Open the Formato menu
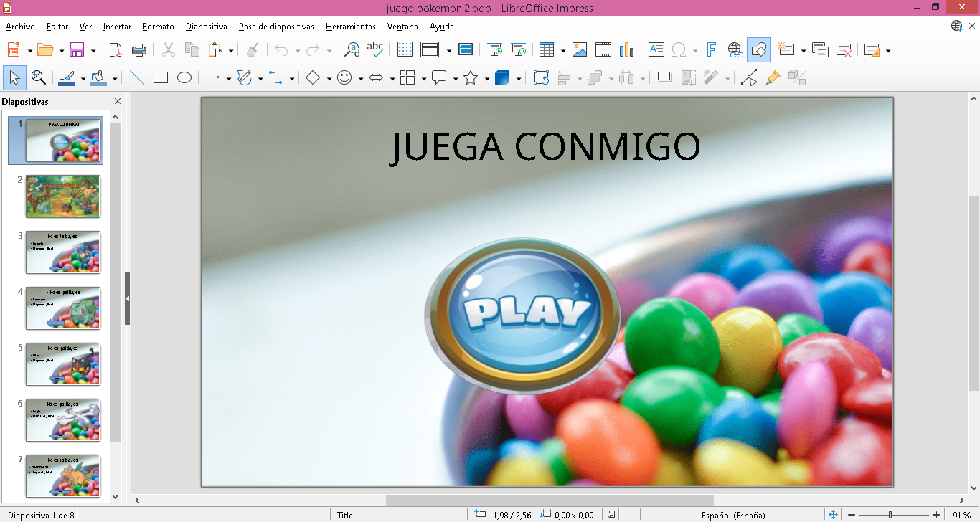This screenshot has width=980, height=522. coord(158,27)
